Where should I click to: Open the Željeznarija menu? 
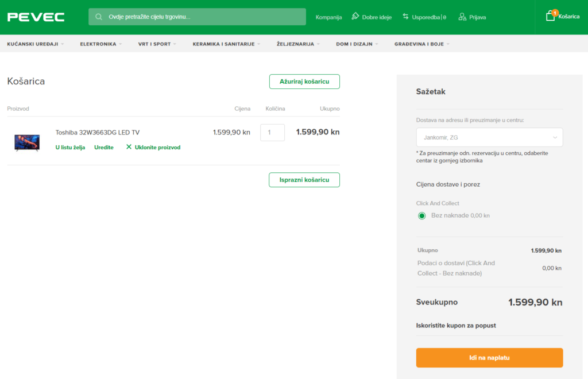pos(297,44)
